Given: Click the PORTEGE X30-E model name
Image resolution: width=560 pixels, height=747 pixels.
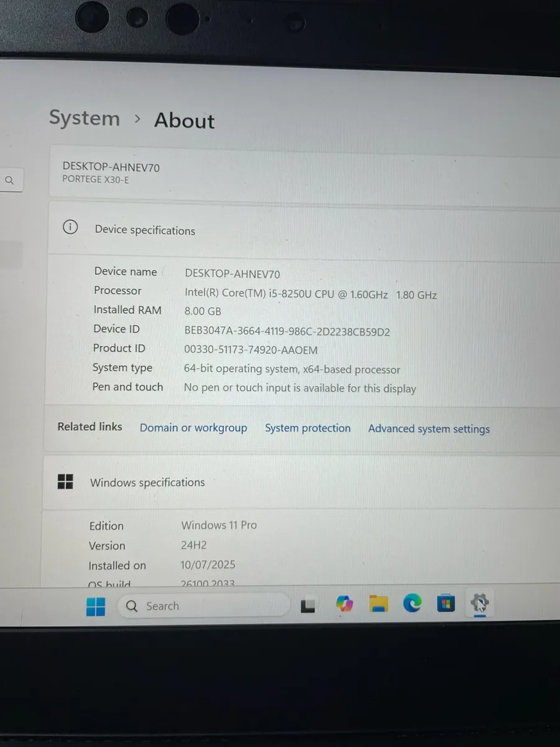Looking at the screenshot, I should [96, 179].
